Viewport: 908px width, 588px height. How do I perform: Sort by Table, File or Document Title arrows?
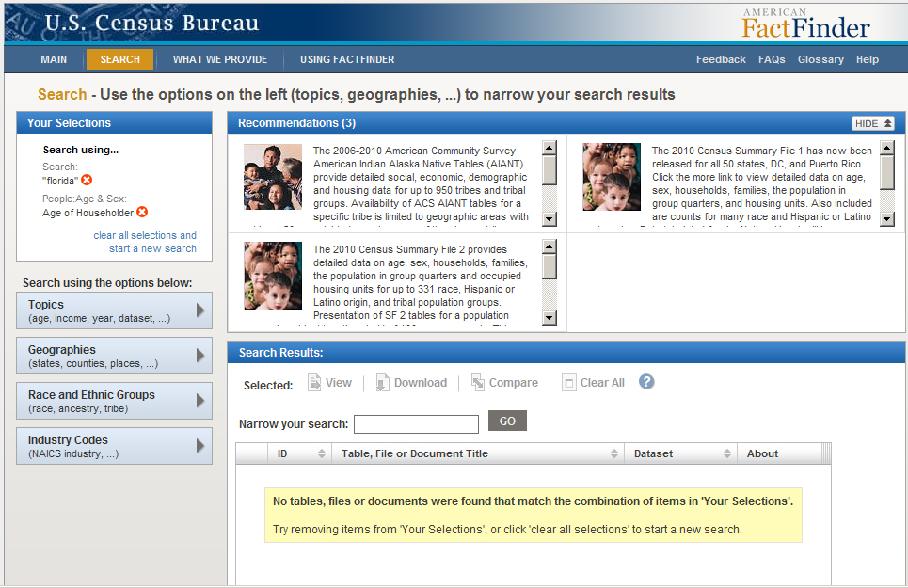pos(614,453)
